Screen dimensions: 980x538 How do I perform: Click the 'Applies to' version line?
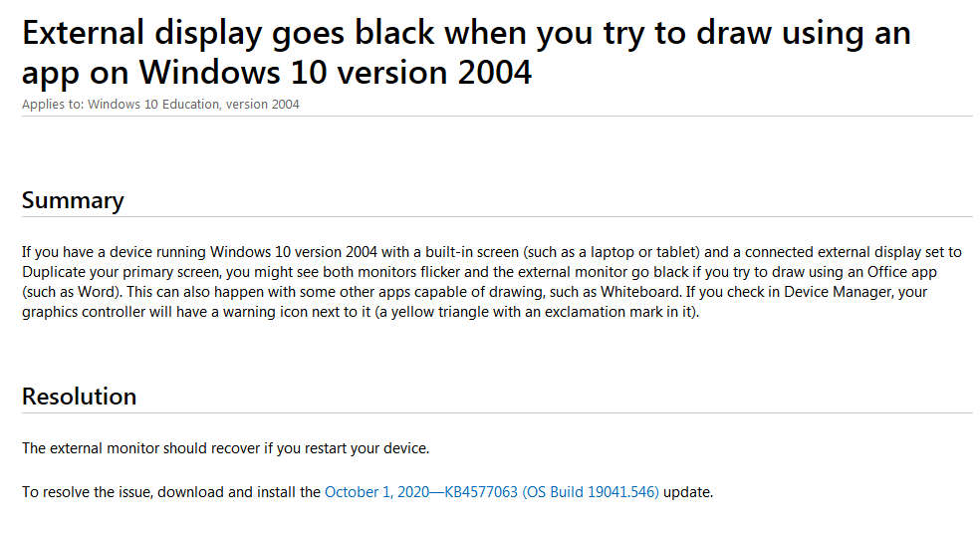pos(160,105)
